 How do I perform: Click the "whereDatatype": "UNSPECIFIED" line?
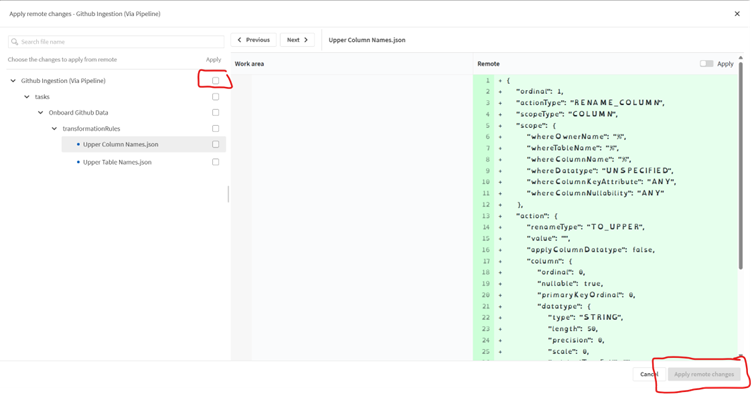(600, 171)
